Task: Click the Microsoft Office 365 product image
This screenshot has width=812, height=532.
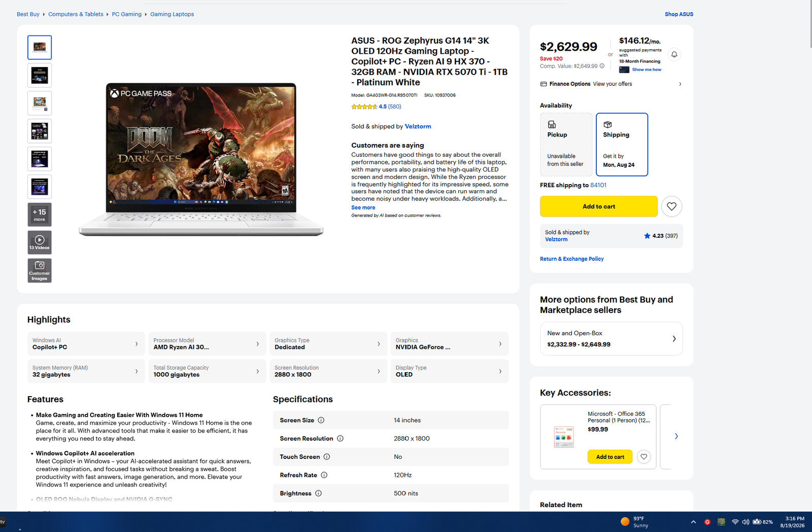Action: pos(563,437)
